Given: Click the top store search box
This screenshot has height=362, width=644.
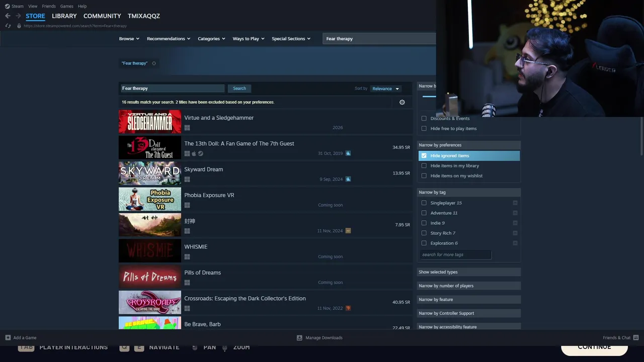Looking at the screenshot, I should pos(379,39).
